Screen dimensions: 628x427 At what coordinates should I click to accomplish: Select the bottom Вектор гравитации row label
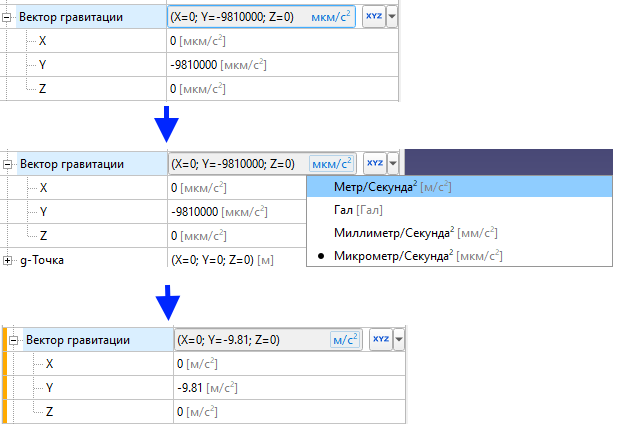click(x=78, y=340)
